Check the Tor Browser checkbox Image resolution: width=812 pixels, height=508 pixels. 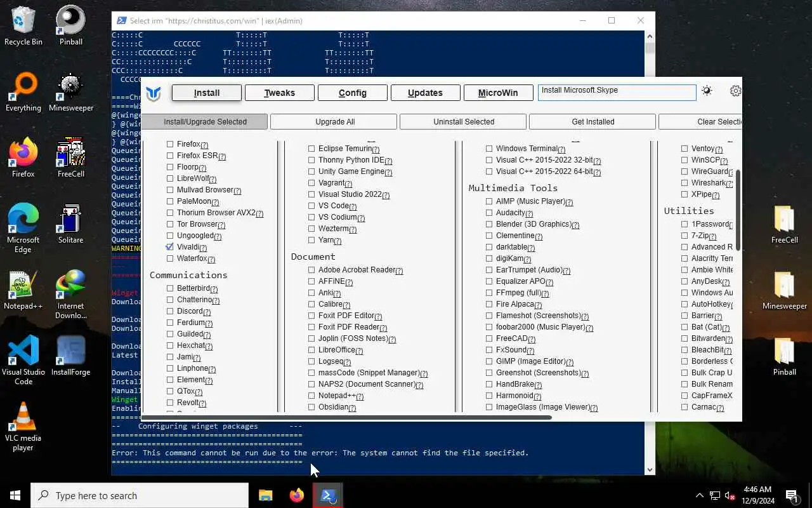tap(170, 224)
